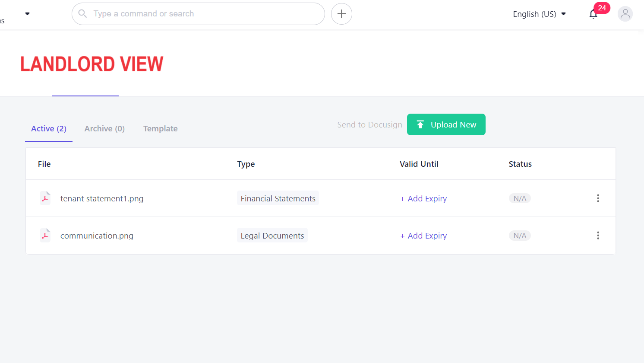644x363 pixels.
Task: Open file tenant statement1.png
Action: click(x=102, y=198)
